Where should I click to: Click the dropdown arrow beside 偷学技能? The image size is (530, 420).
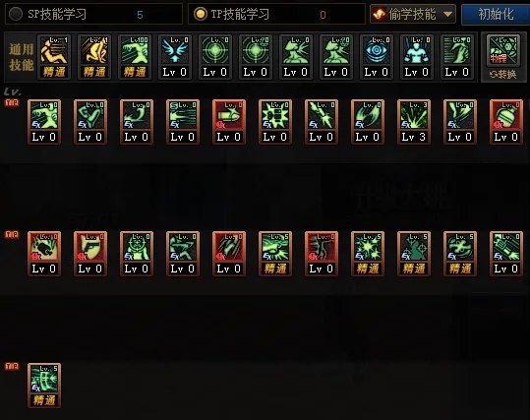click(x=447, y=14)
